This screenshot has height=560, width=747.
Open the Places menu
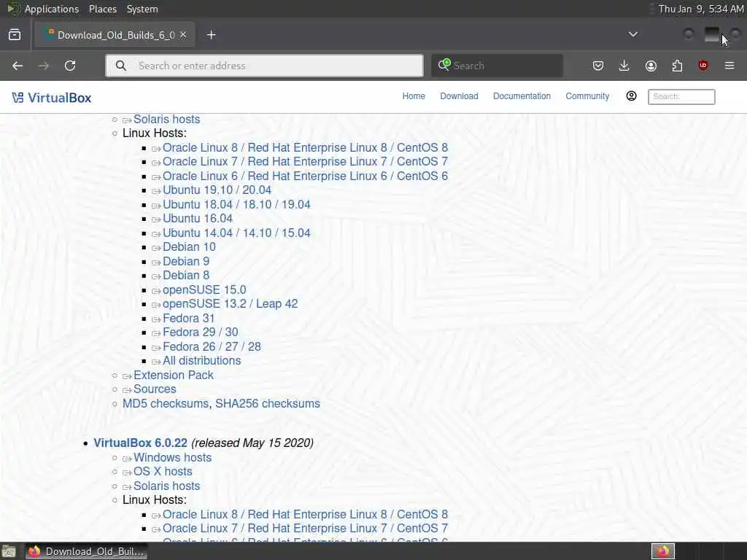coord(102,9)
